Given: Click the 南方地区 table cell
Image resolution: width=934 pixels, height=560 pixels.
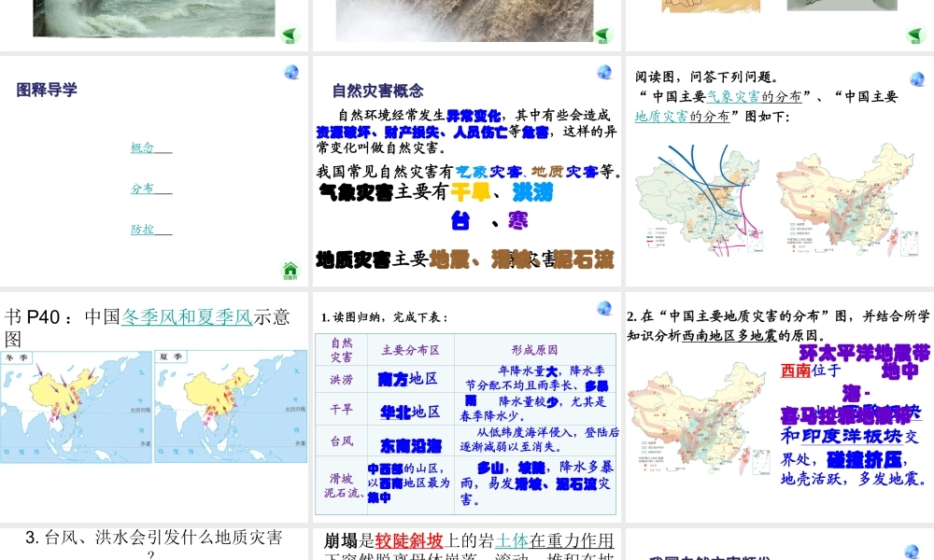Looking at the screenshot, I should (x=410, y=379).
